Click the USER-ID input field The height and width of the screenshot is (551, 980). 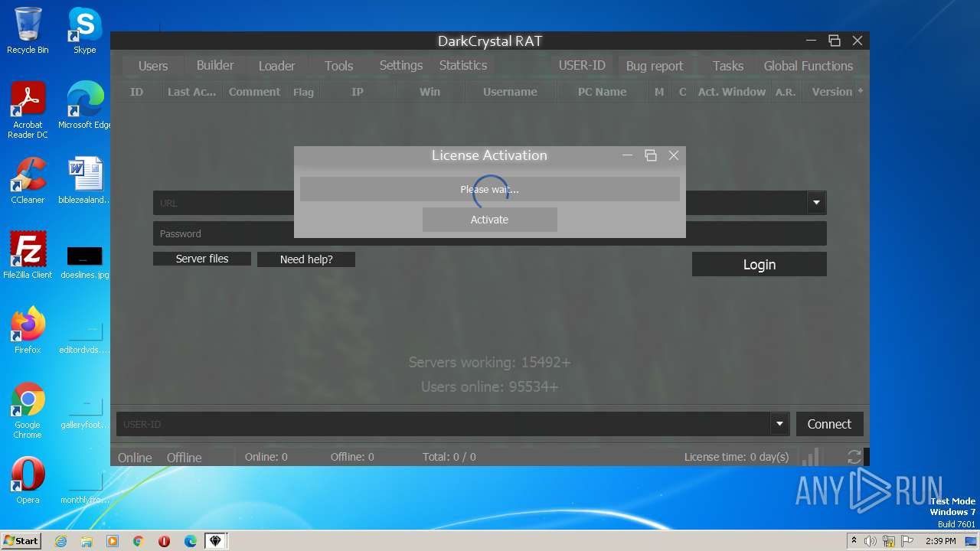(x=443, y=424)
